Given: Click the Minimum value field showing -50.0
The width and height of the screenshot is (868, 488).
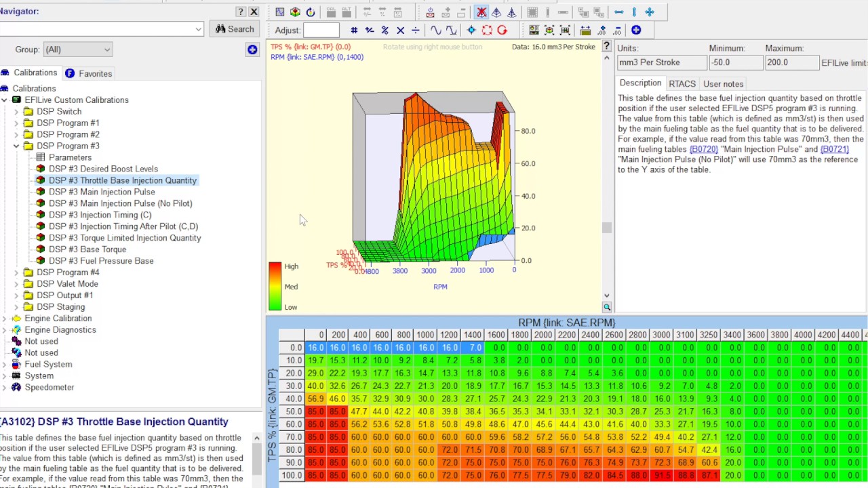Looking at the screenshot, I should point(736,62).
